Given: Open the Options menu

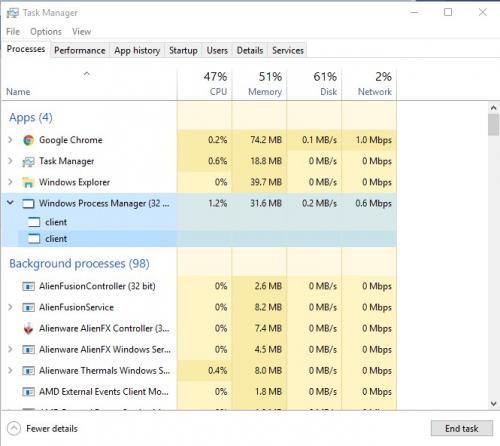Looking at the screenshot, I should [46, 32].
